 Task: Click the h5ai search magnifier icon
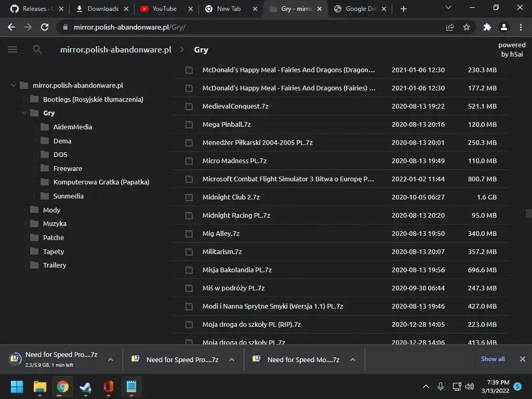[x=37, y=49]
